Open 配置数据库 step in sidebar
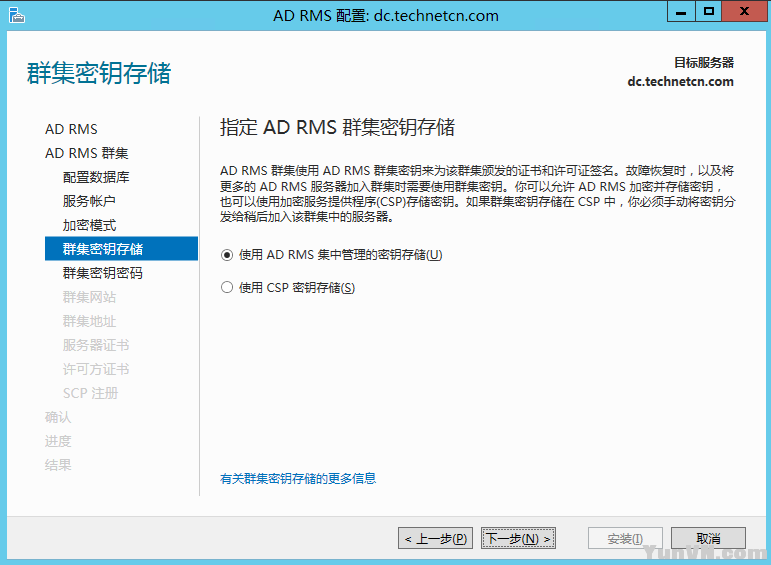The image size is (771, 565). pos(96,177)
